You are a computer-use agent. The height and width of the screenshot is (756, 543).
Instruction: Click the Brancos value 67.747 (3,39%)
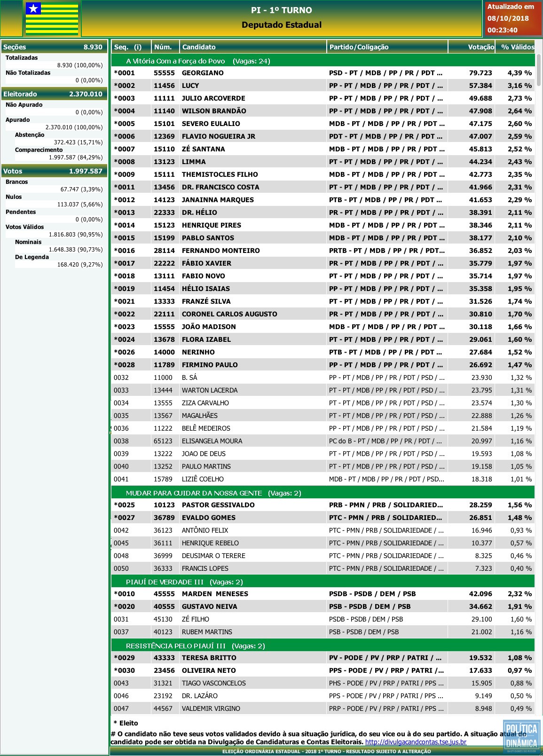coord(81,189)
